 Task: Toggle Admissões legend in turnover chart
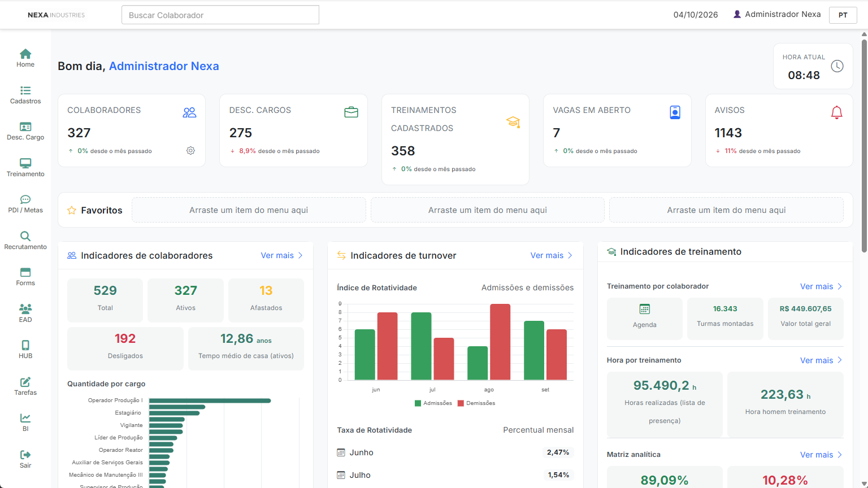pyautogui.click(x=433, y=403)
